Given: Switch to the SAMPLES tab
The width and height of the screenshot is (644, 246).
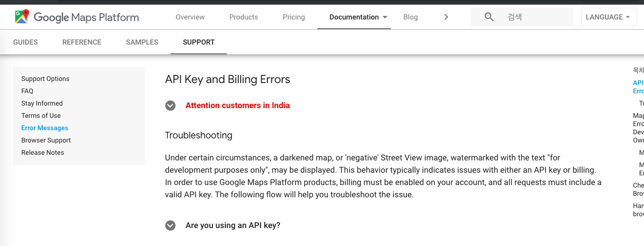Looking at the screenshot, I should click(x=142, y=42).
